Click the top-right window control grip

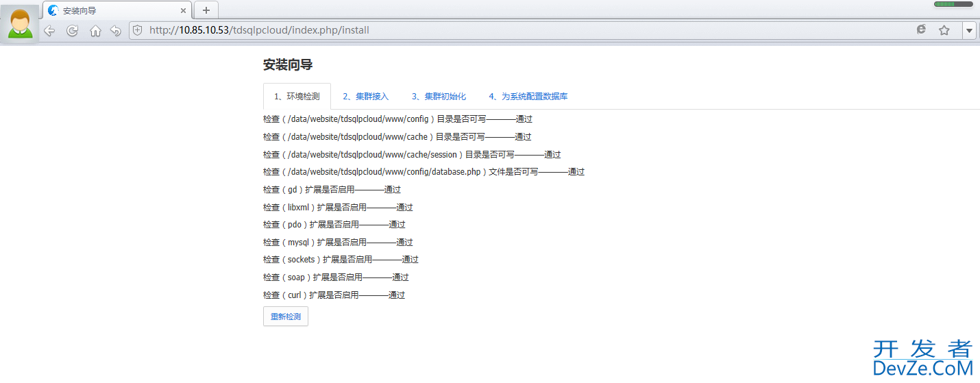click(953, 4)
